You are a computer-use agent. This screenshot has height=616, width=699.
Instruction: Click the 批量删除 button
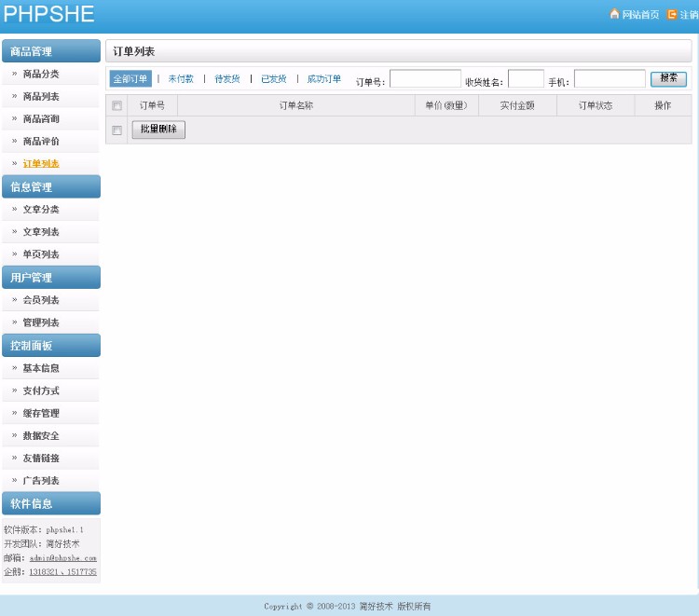158,130
